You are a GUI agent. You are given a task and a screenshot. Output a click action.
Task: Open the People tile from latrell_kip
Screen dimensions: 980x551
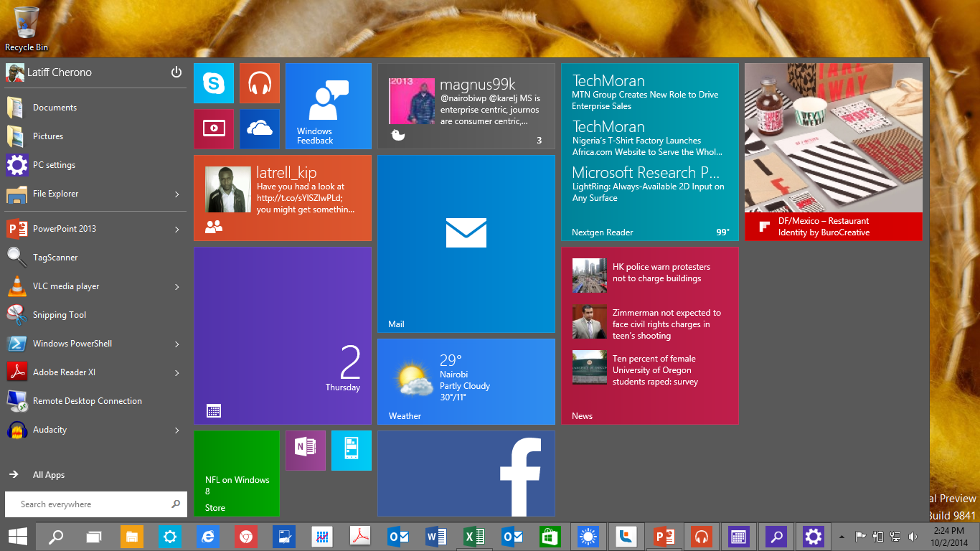coord(283,198)
